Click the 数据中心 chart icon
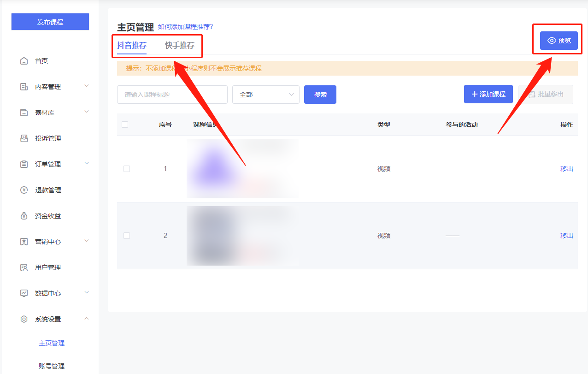Image resolution: width=588 pixels, height=374 pixels. pyautogui.click(x=24, y=293)
